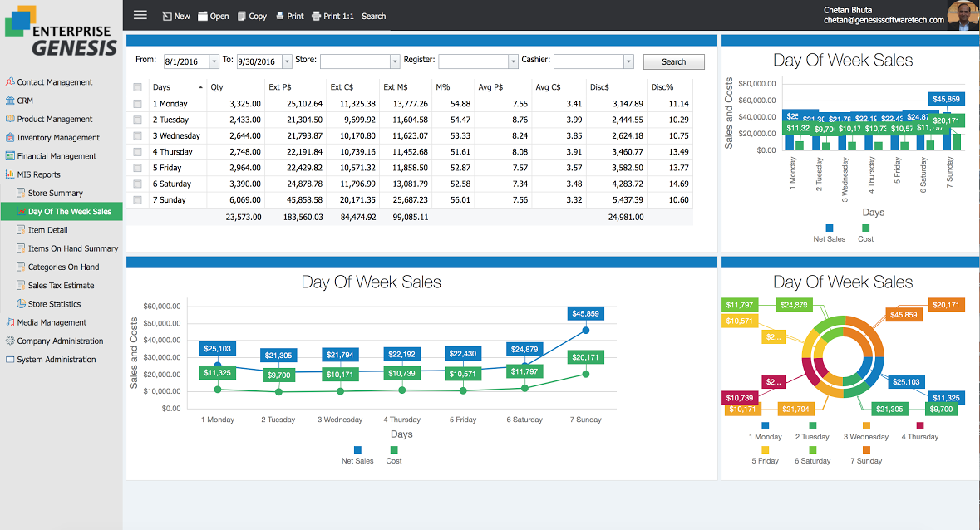The height and width of the screenshot is (530, 980).
Task: Toggle the select-all header checkbox
Action: tap(137, 87)
